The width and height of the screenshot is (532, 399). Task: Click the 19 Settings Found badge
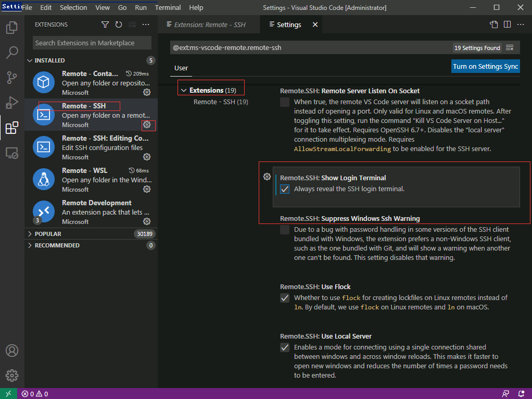(x=477, y=48)
